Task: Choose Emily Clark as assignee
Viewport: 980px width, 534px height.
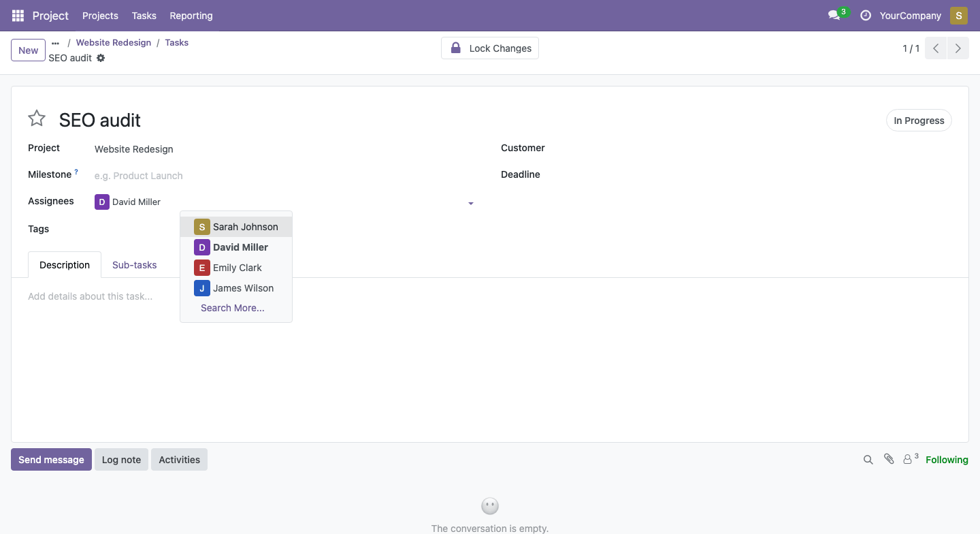Action: click(236, 268)
